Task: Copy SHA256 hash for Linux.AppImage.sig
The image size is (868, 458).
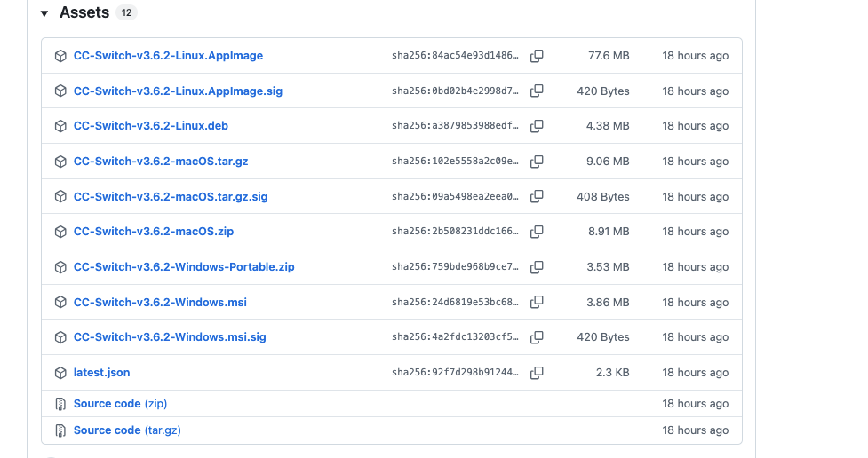Action: 537,91
